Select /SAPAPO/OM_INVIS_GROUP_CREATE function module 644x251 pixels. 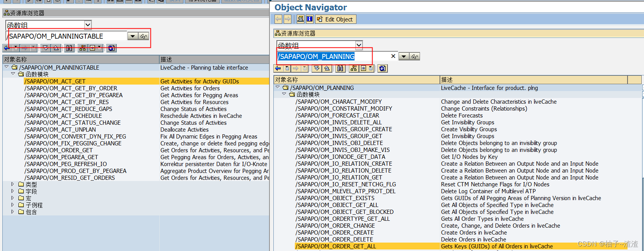[344, 129]
